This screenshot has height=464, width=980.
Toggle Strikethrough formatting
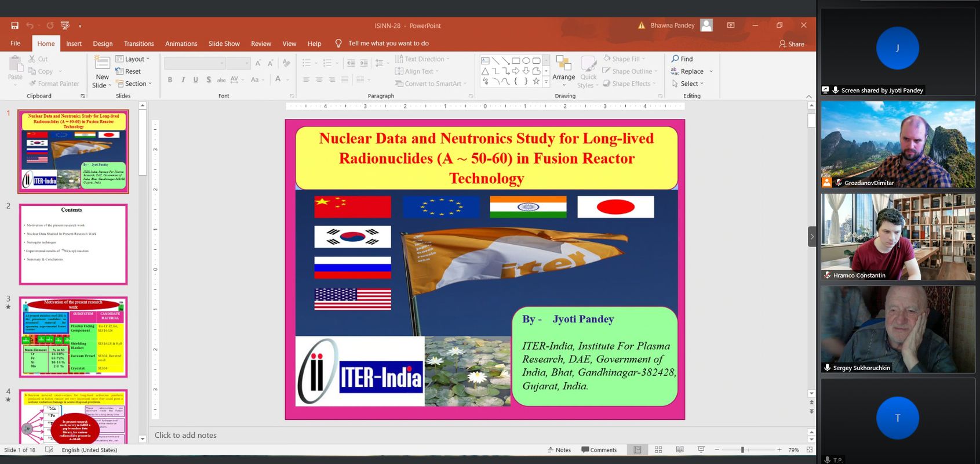[221, 79]
